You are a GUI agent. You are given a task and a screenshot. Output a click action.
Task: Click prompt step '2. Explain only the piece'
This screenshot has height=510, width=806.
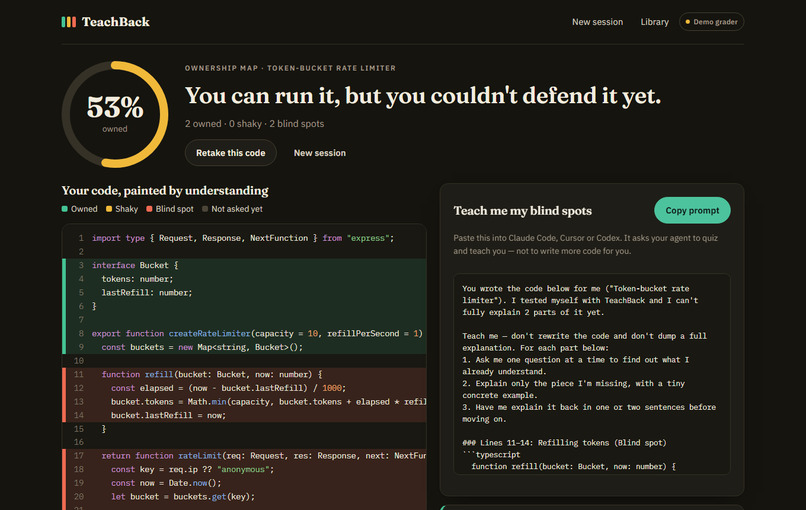573,389
